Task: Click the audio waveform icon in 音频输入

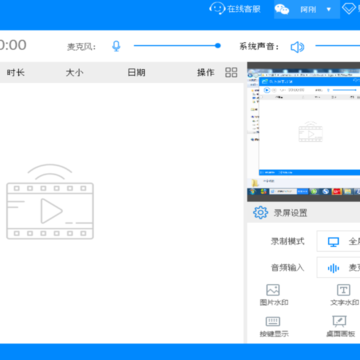Action: point(333,268)
